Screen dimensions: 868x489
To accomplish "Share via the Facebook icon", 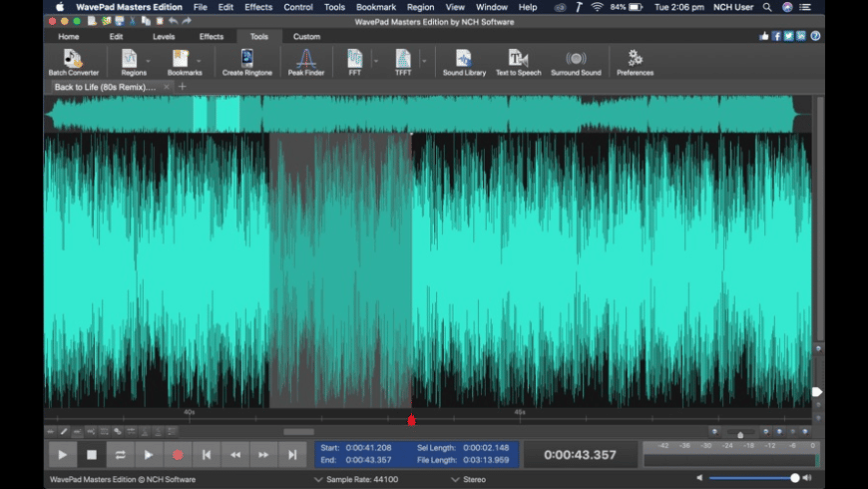I will (x=776, y=36).
